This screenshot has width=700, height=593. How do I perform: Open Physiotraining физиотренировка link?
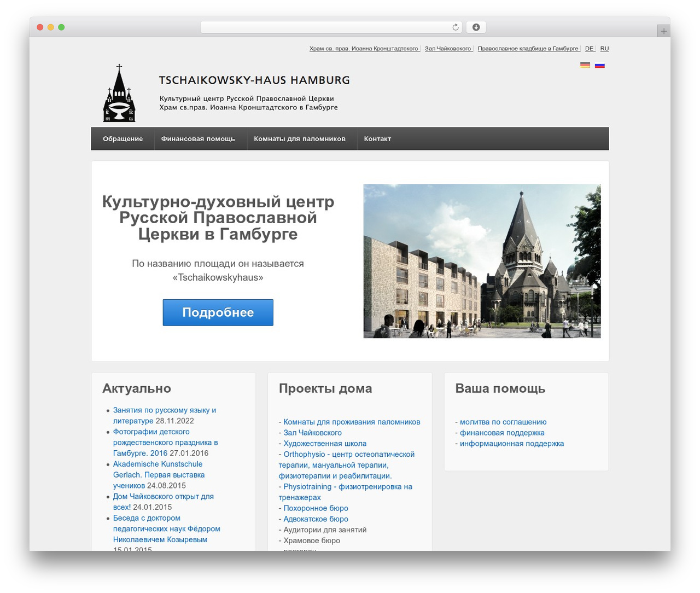[x=346, y=492]
